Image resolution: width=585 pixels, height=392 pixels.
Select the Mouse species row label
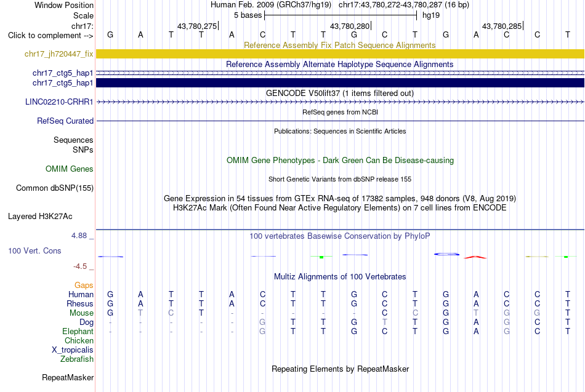coord(81,313)
